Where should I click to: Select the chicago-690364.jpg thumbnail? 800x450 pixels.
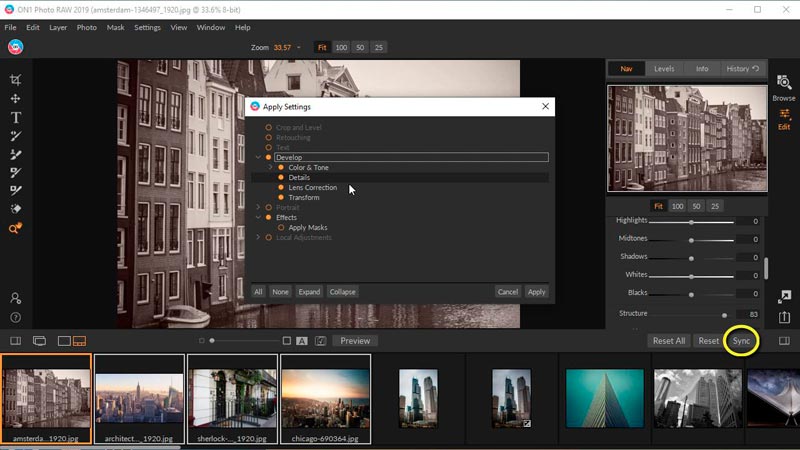pos(326,399)
